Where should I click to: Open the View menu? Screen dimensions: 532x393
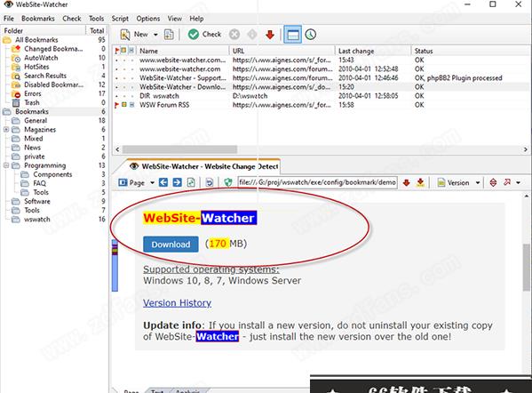pos(174,19)
